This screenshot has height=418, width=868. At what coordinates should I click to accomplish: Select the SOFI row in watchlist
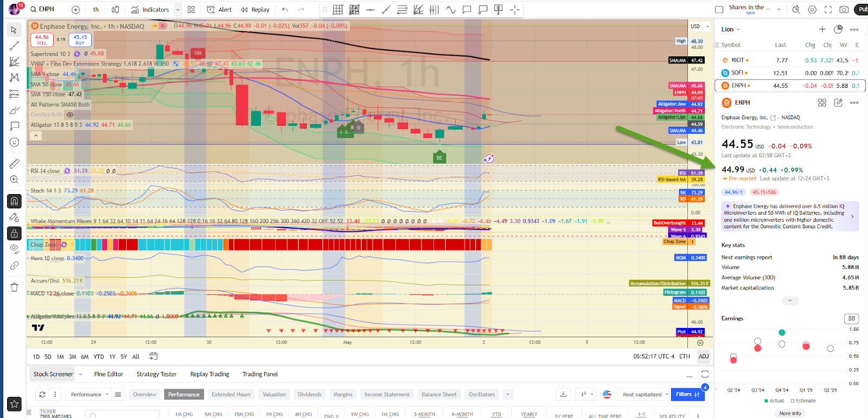click(x=790, y=73)
